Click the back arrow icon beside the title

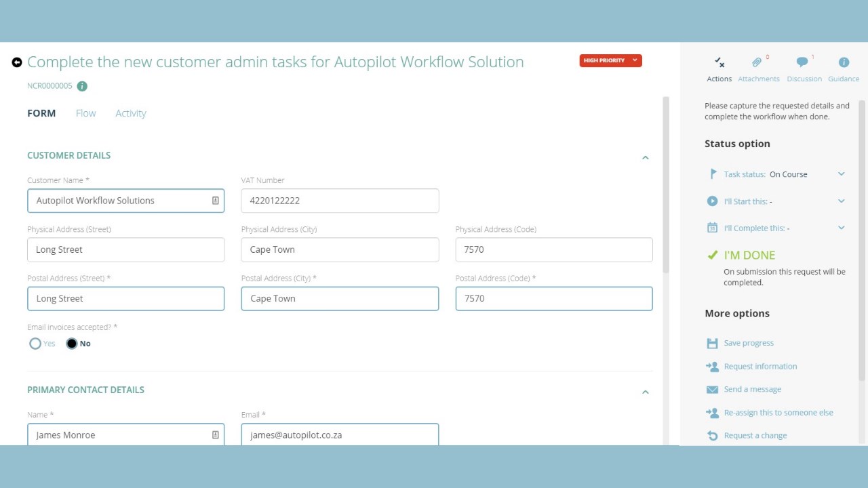tap(17, 62)
